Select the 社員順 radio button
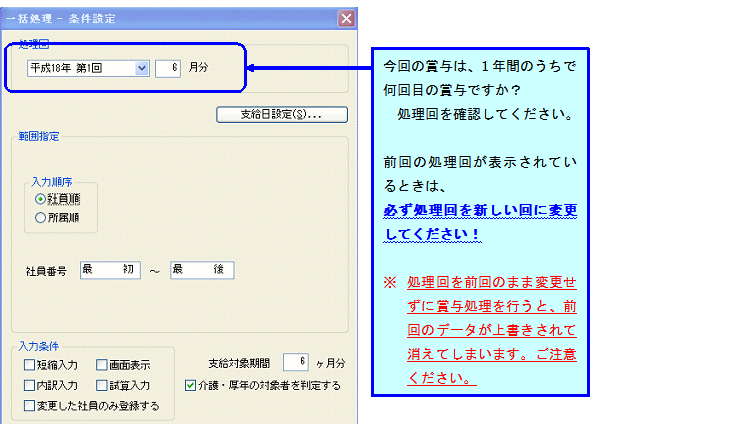This screenshot has width=731, height=431. pyautogui.click(x=40, y=199)
